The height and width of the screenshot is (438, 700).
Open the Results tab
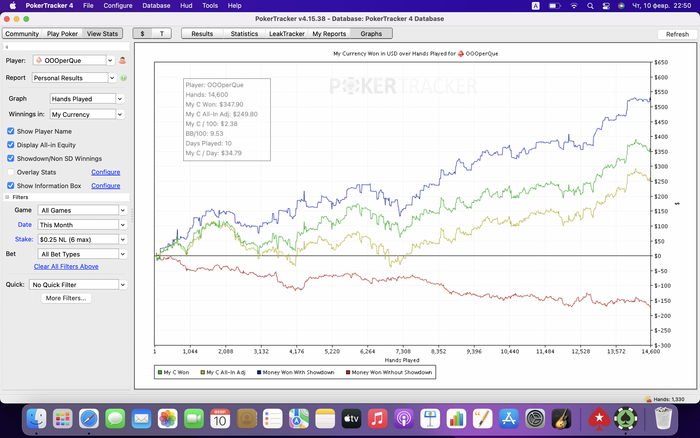click(x=202, y=33)
